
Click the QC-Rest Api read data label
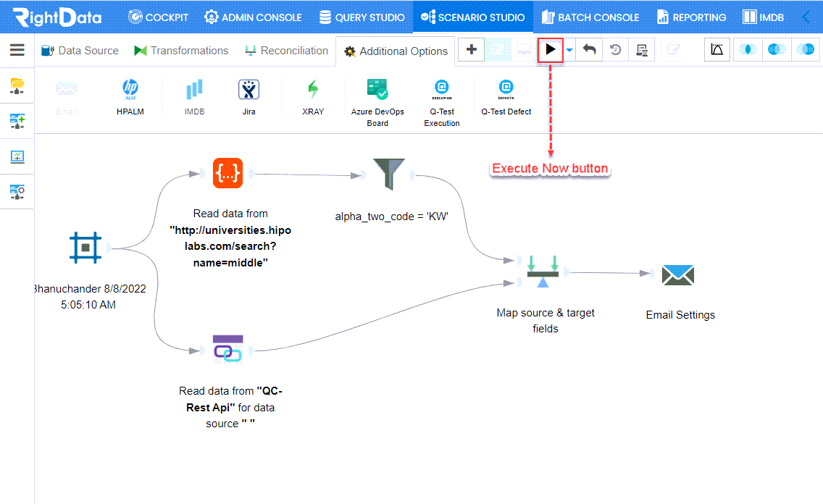pos(230,407)
